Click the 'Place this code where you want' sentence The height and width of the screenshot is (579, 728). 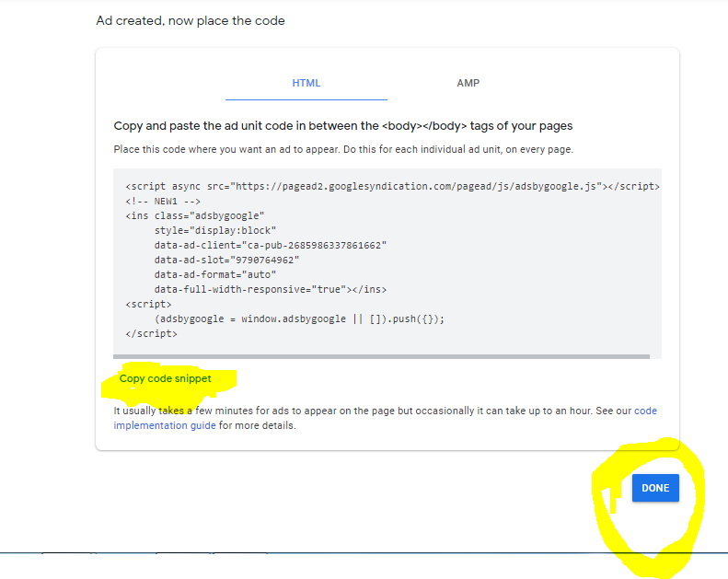click(343, 149)
